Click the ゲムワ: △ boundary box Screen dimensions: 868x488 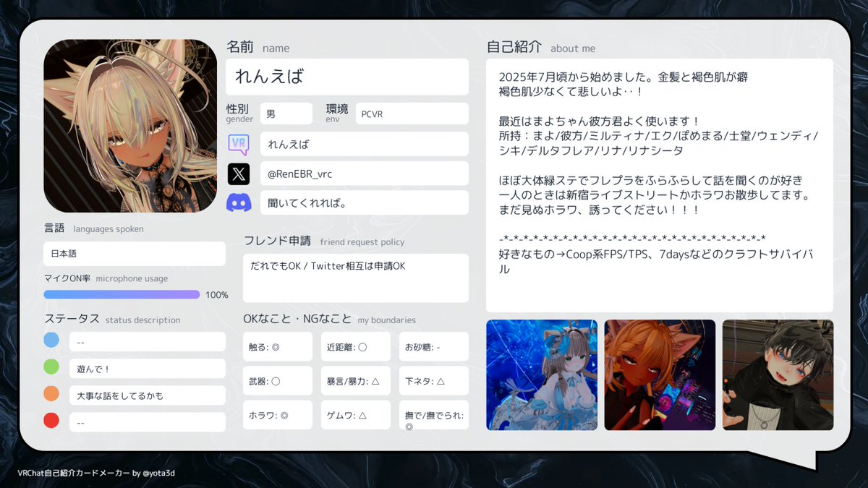pos(356,415)
